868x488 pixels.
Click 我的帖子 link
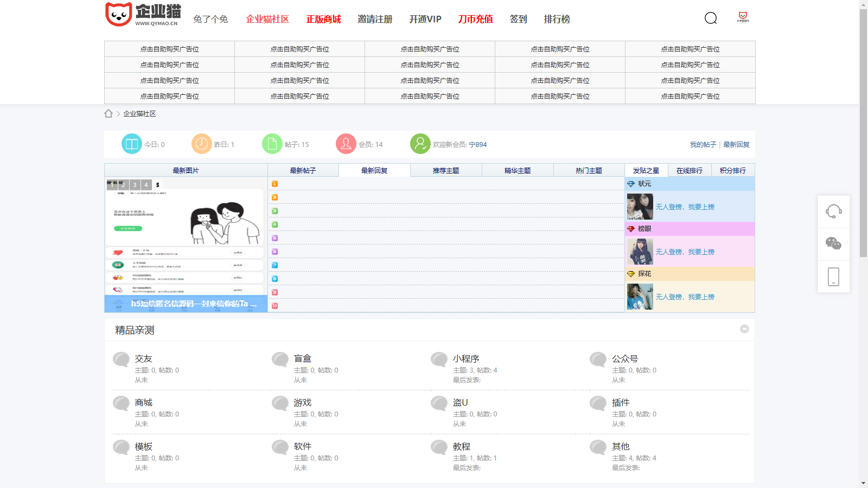coord(703,145)
